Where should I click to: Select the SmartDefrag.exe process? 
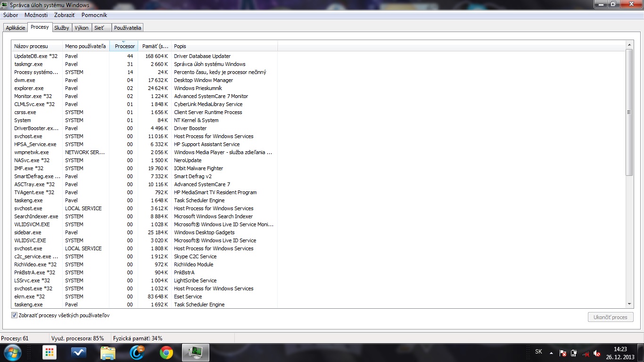(x=145, y=176)
